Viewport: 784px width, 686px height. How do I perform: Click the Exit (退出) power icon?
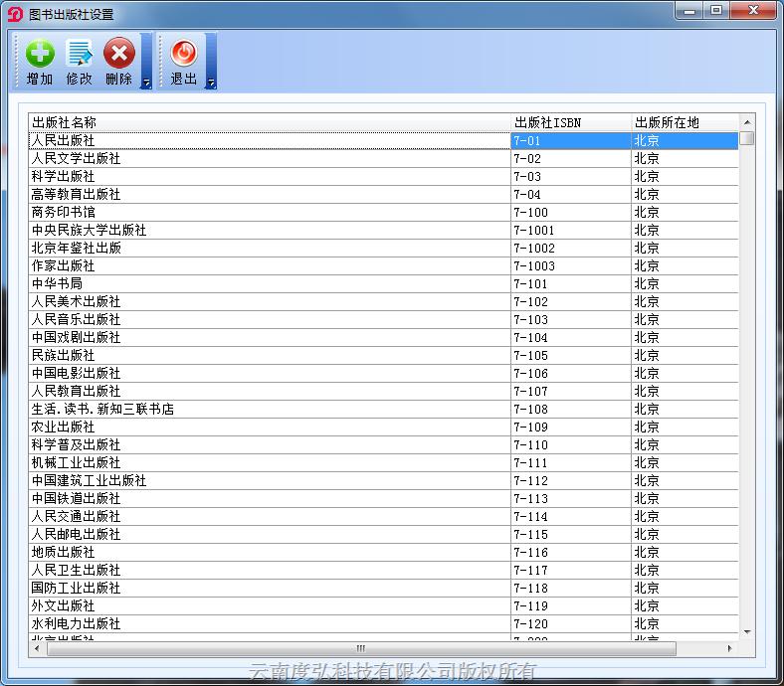pos(184,54)
